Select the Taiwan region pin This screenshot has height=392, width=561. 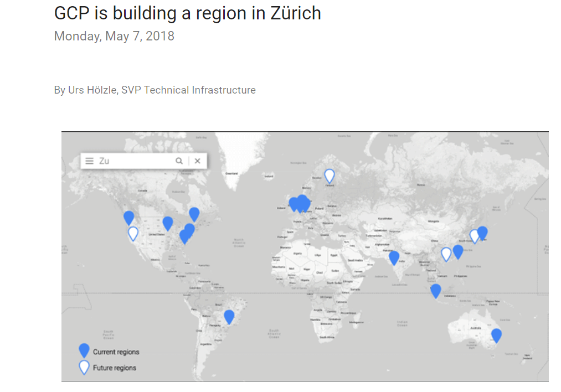[459, 250]
